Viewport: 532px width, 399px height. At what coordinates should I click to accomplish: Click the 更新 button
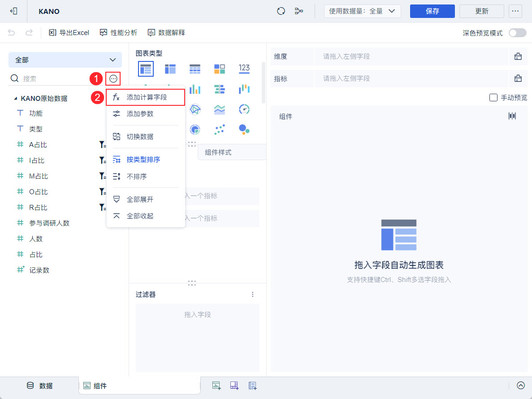pyautogui.click(x=481, y=11)
